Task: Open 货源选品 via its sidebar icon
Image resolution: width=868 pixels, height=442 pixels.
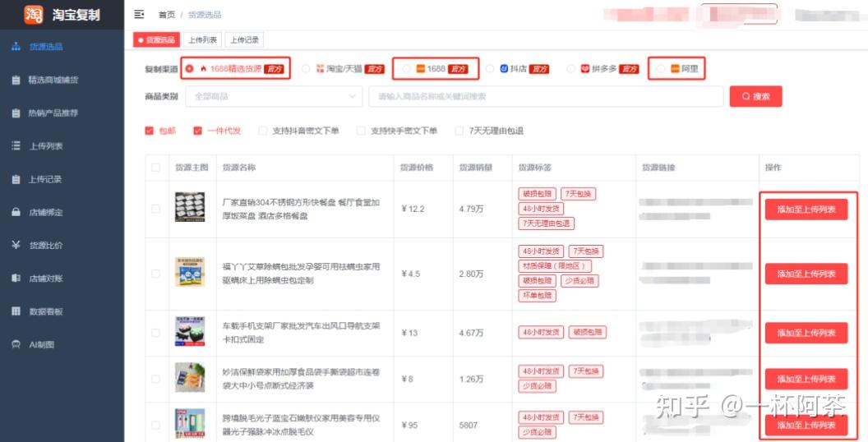Action: [16, 47]
